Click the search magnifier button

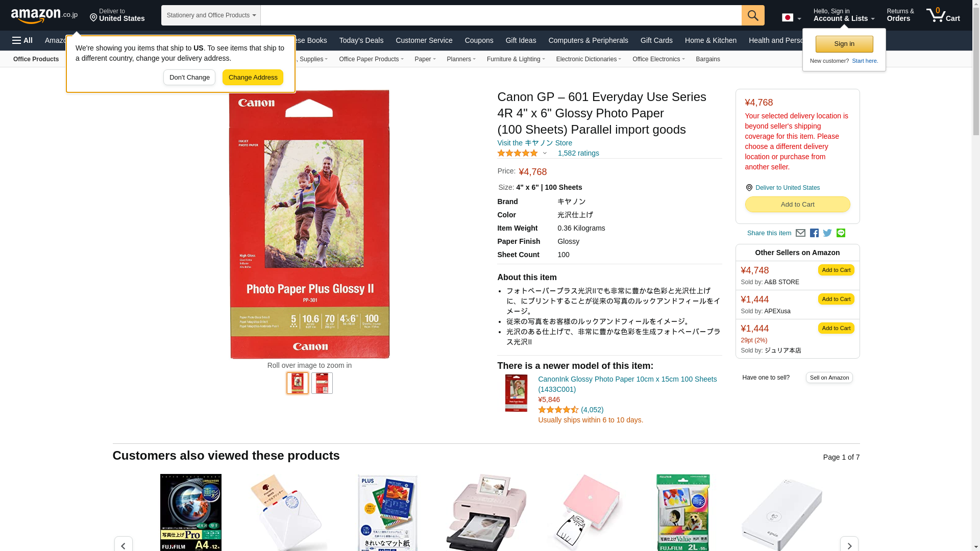(x=753, y=15)
